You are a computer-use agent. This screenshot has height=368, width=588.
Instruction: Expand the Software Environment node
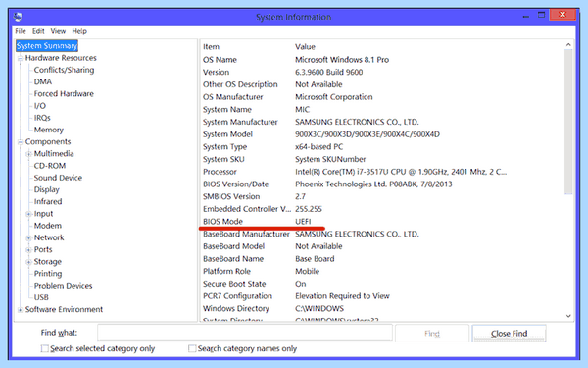click(20, 310)
